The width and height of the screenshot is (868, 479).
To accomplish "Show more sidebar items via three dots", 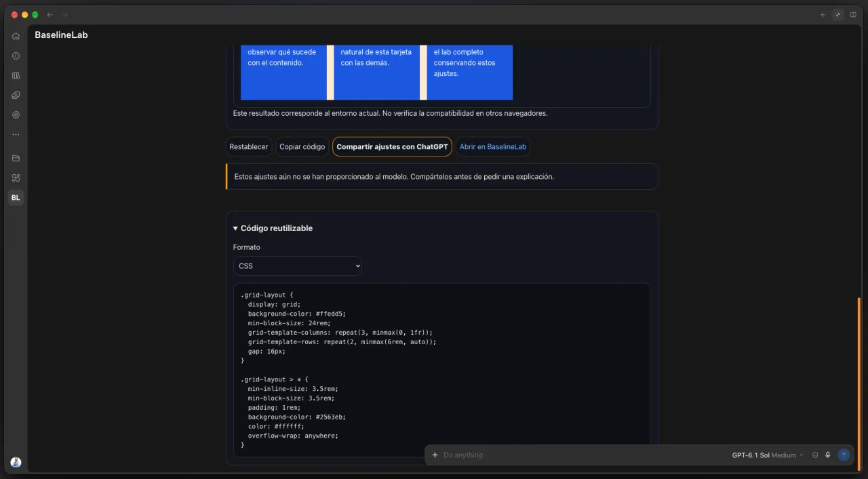I will 16,134.
